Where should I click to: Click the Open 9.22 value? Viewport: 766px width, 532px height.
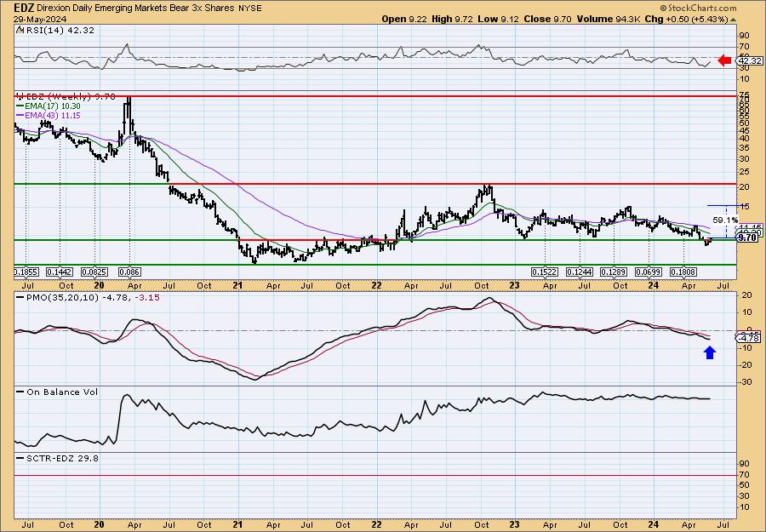[403, 19]
